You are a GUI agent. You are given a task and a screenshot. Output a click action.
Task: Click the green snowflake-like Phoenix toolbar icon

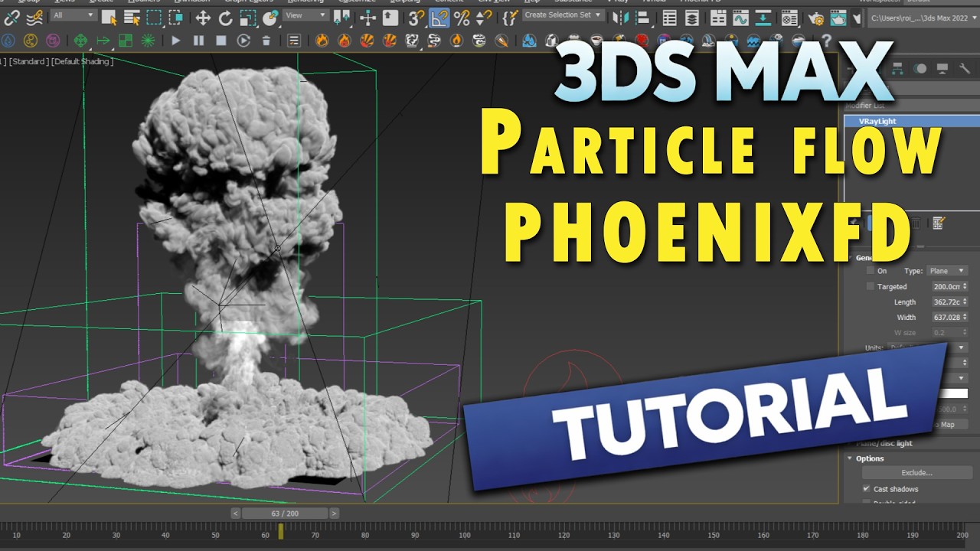click(x=148, y=41)
